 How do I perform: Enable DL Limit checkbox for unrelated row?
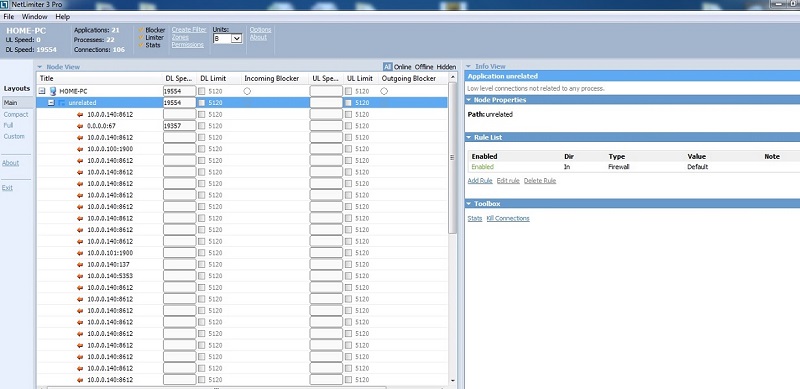(x=202, y=103)
